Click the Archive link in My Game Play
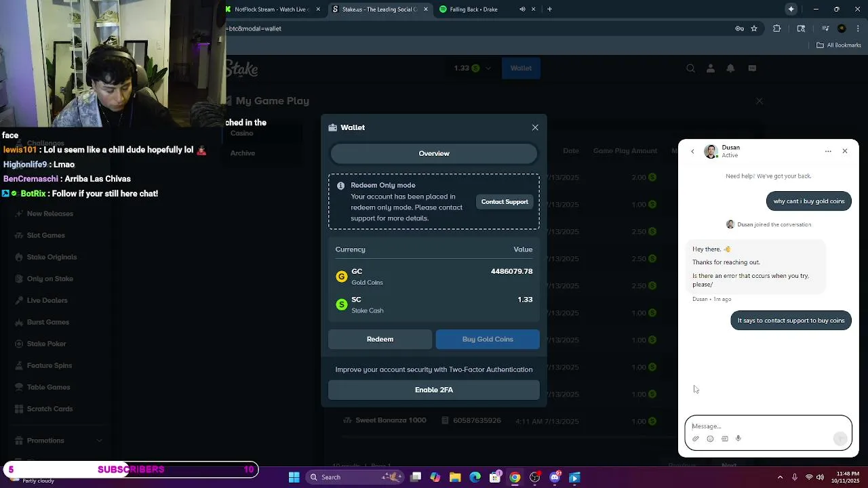 [x=243, y=153]
